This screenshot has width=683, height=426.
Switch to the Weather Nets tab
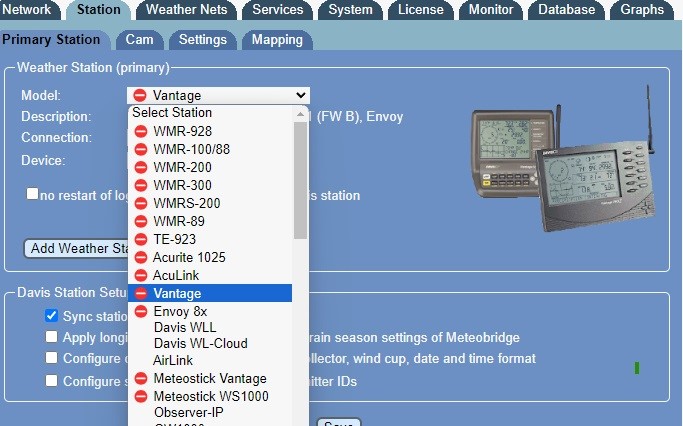click(x=186, y=10)
